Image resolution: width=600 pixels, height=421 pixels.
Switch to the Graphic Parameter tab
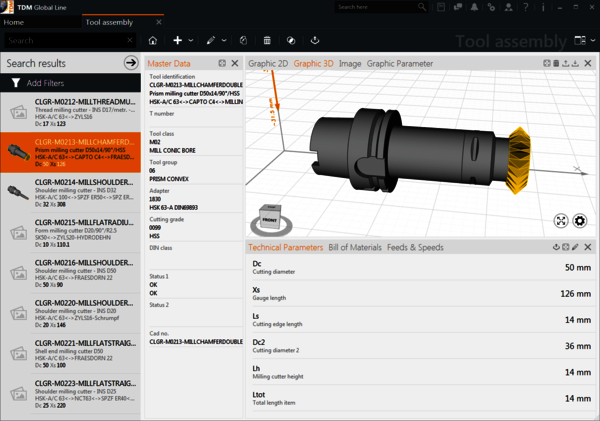click(400, 64)
